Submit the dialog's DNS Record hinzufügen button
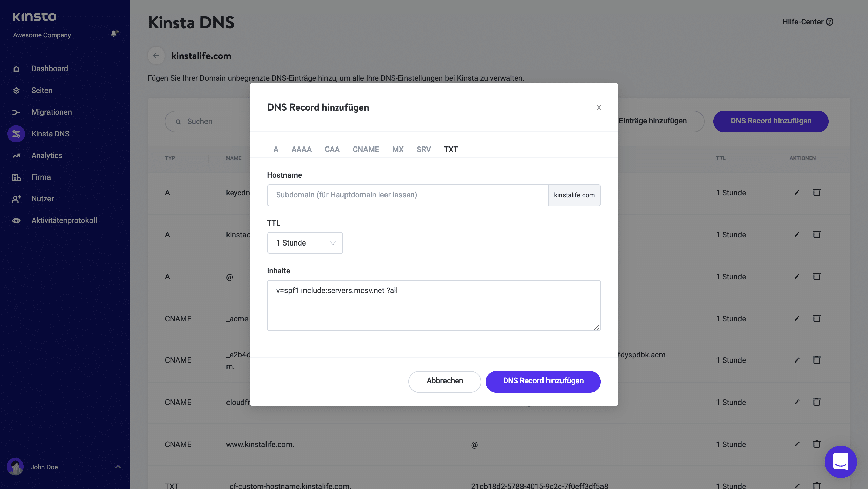This screenshot has width=868, height=489. pyautogui.click(x=543, y=382)
